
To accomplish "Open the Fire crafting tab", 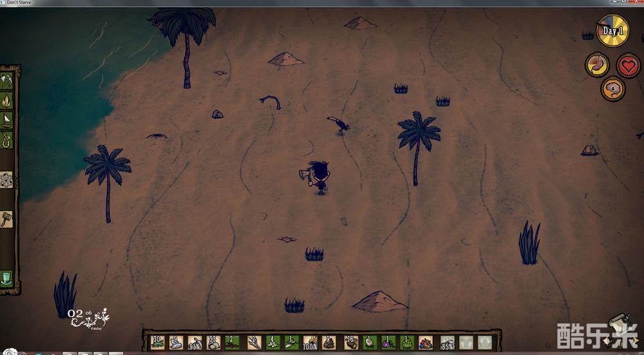I will point(7,100).
